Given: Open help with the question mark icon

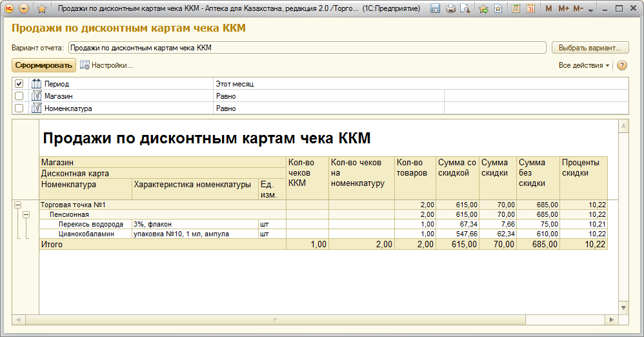Looking at the screenshot, I should pos(622,65).
